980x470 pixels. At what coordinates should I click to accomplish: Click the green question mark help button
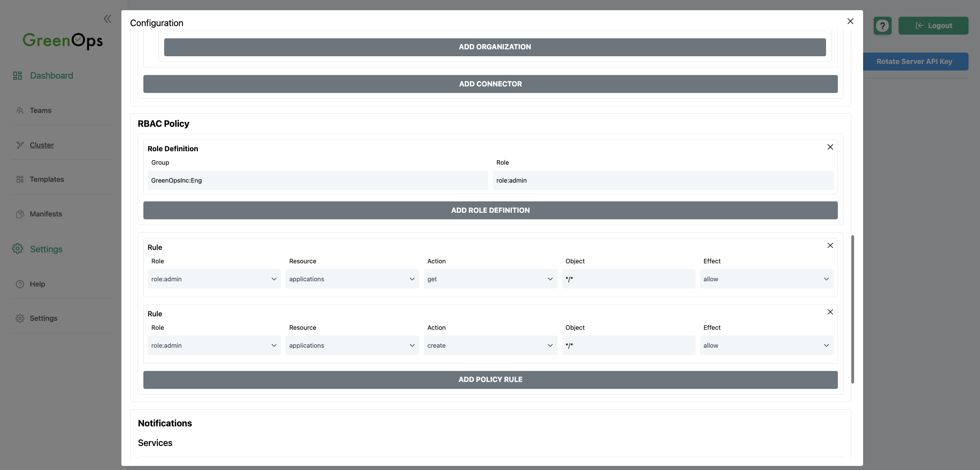coord(882,26)
